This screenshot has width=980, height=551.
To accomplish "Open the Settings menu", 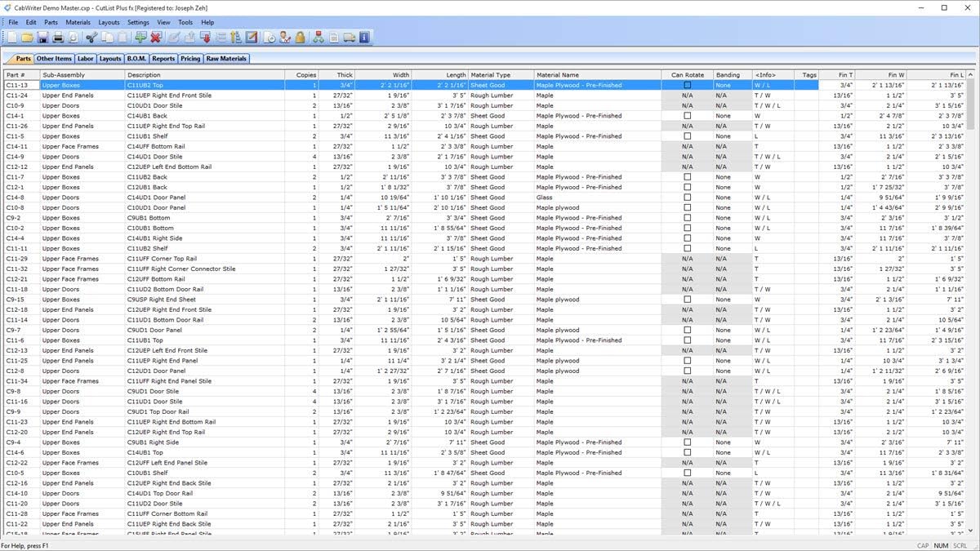I will (x=138, y=22).
